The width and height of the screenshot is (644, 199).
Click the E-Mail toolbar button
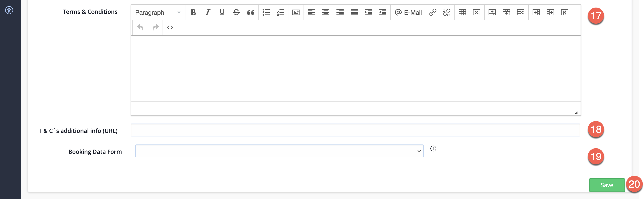click(408, 12)
